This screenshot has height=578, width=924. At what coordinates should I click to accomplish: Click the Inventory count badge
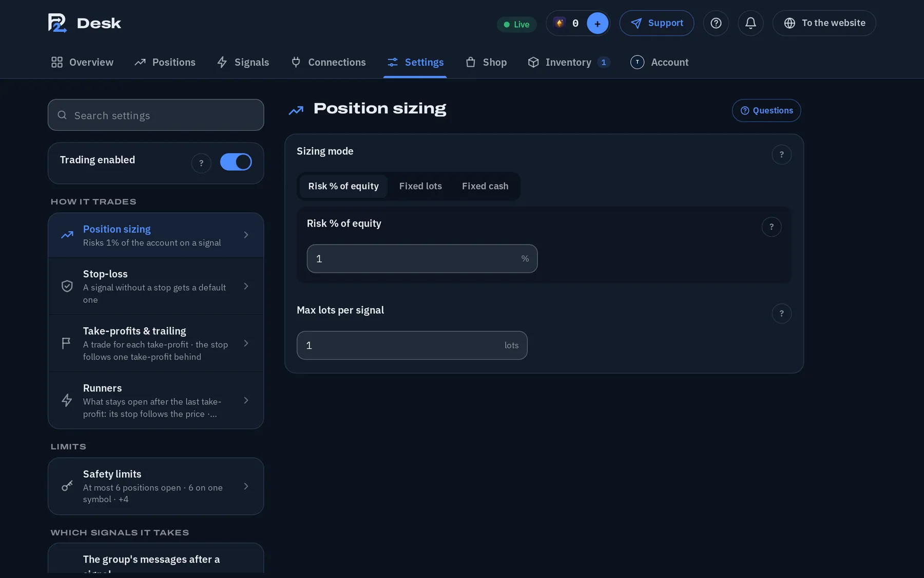click(604, 62)
